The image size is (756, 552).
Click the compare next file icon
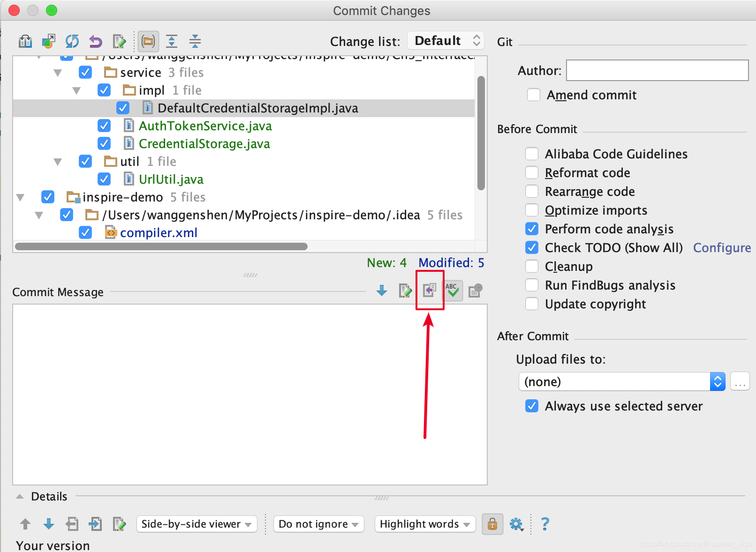tap(96, 524)
